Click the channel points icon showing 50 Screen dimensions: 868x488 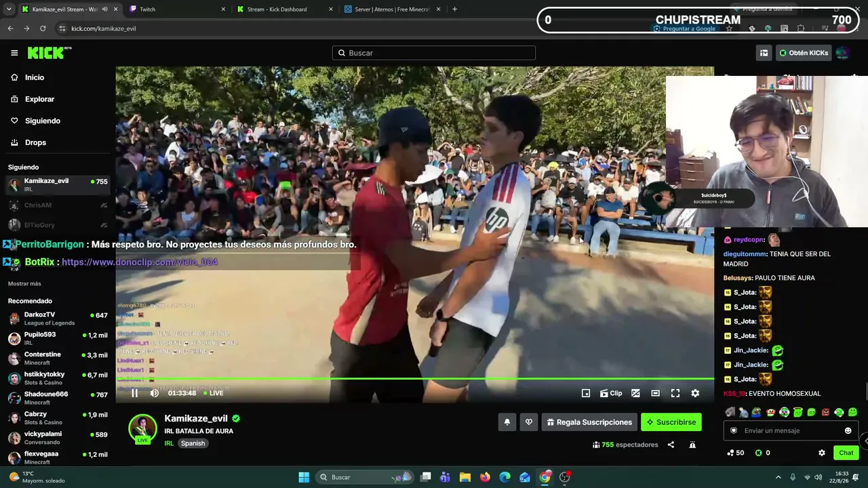tap(735, 453)
